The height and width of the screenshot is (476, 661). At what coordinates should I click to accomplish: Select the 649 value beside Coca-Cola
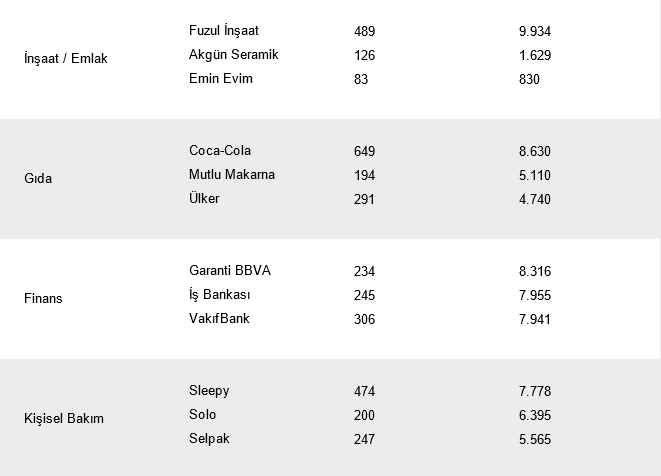(364, 151)
